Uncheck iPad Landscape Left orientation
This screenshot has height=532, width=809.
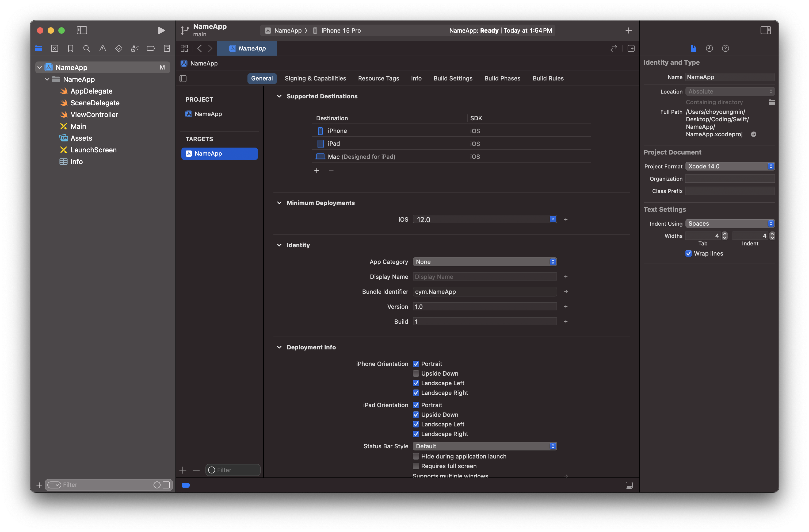[x=416, y=424]
